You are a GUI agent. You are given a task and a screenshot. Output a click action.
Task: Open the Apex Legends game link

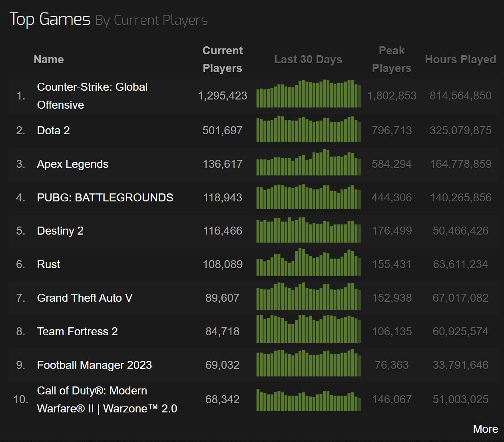[x=73, y=164]
